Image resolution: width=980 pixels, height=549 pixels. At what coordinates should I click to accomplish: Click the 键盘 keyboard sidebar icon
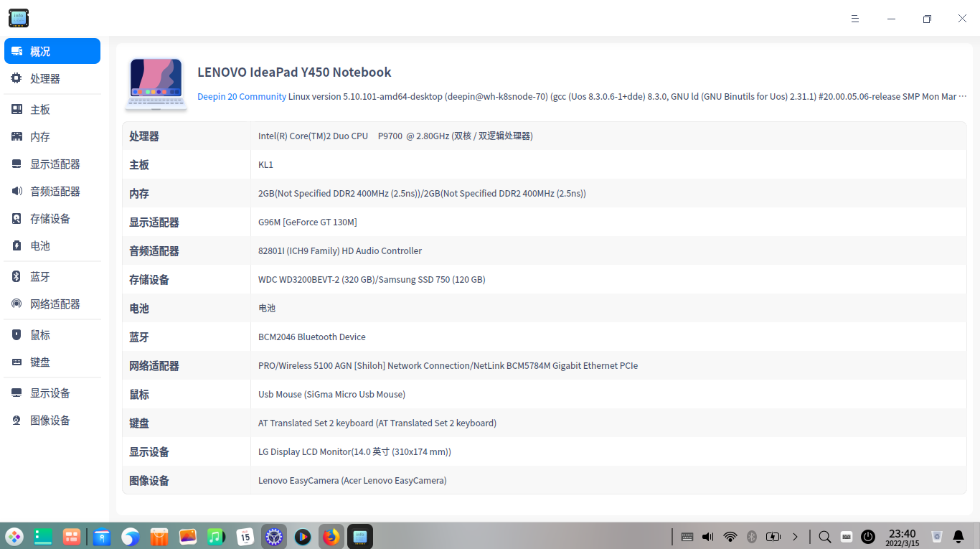[x=17, y=362]
